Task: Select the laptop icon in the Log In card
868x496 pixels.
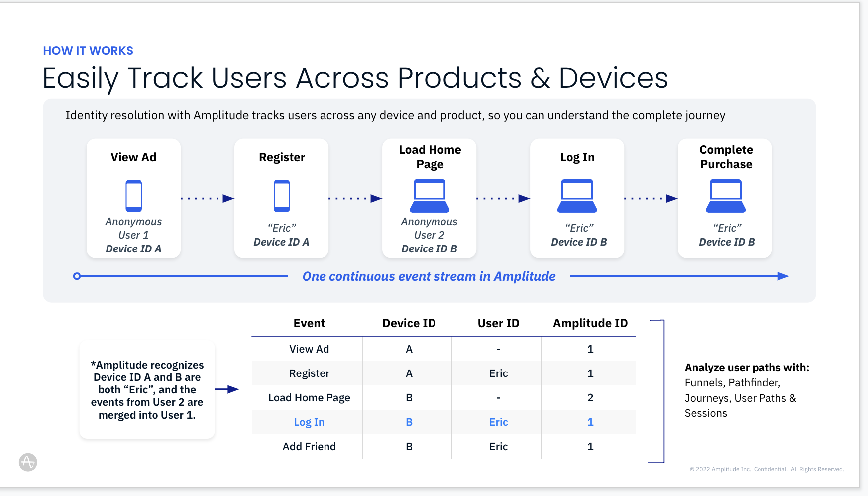Action: [x=577, y=196]
